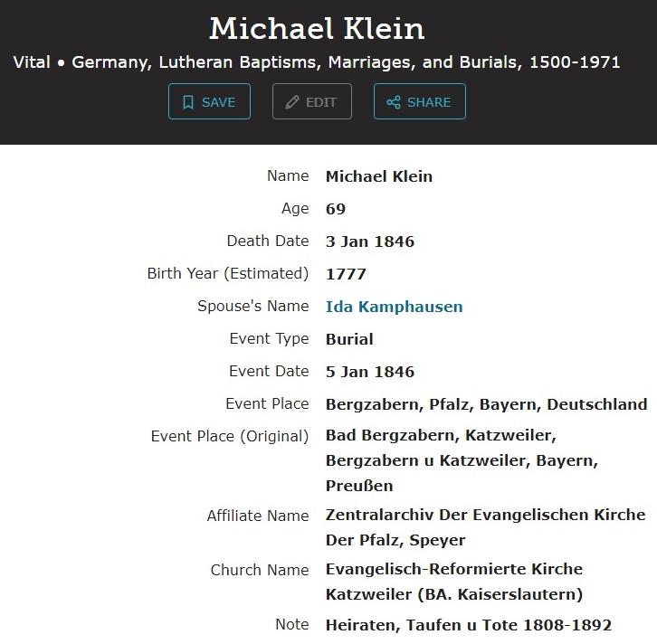Click the estimated birth year 1777

pyautogui.click(x=346, y=274)
